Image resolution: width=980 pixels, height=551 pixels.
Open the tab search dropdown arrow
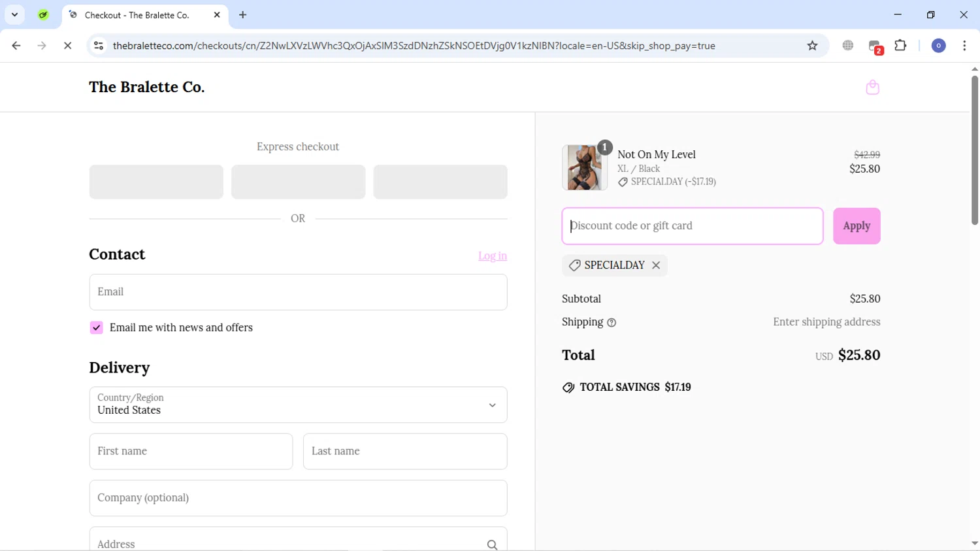coord(14,14)
